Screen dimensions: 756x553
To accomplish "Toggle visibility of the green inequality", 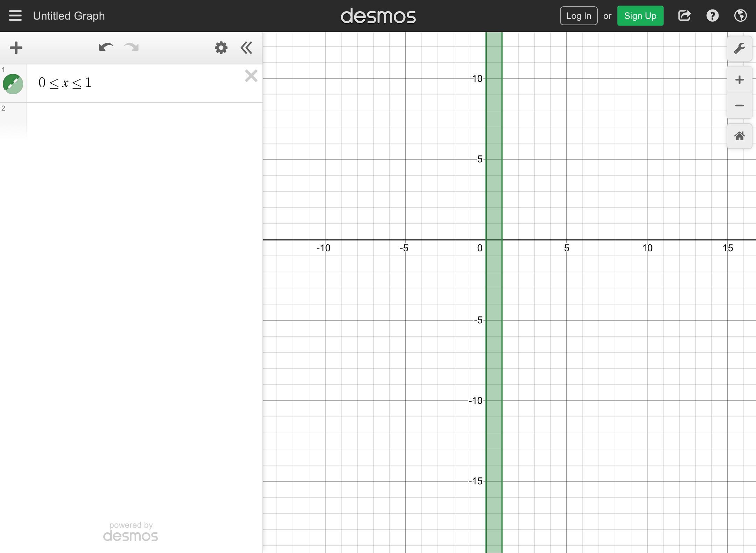I will pyautogui.click(x=13, y=84).
